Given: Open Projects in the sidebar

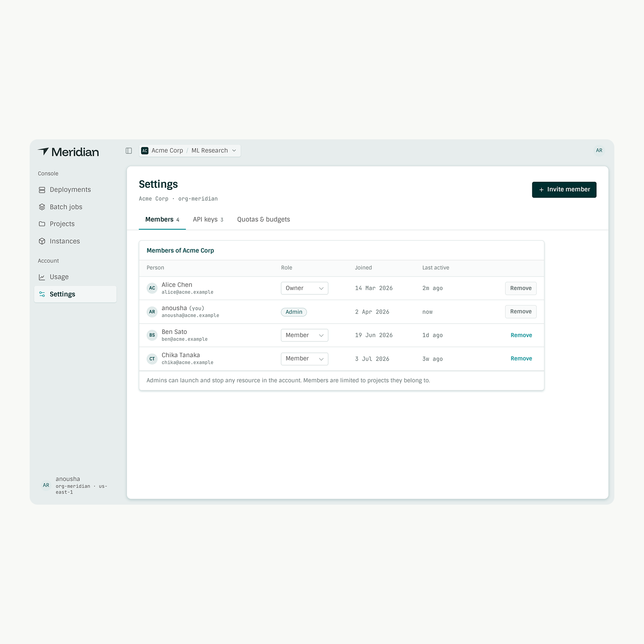Looking at the screenshot, I should [x=75, y=224].
